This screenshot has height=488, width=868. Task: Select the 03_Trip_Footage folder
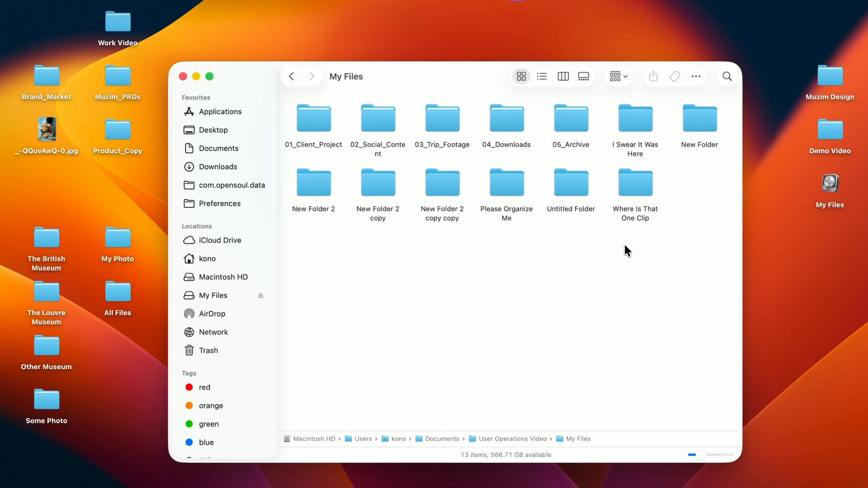[442, 126]
